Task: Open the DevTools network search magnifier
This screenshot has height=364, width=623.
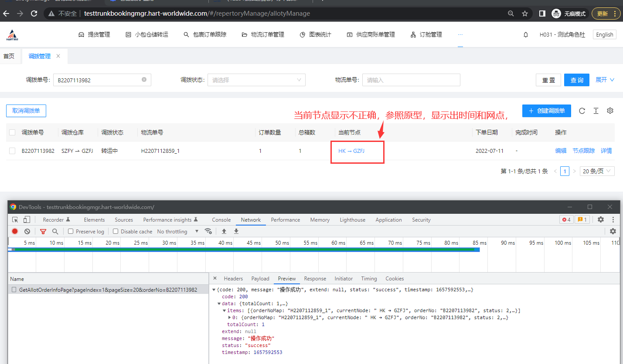Action: coord(55,232)
